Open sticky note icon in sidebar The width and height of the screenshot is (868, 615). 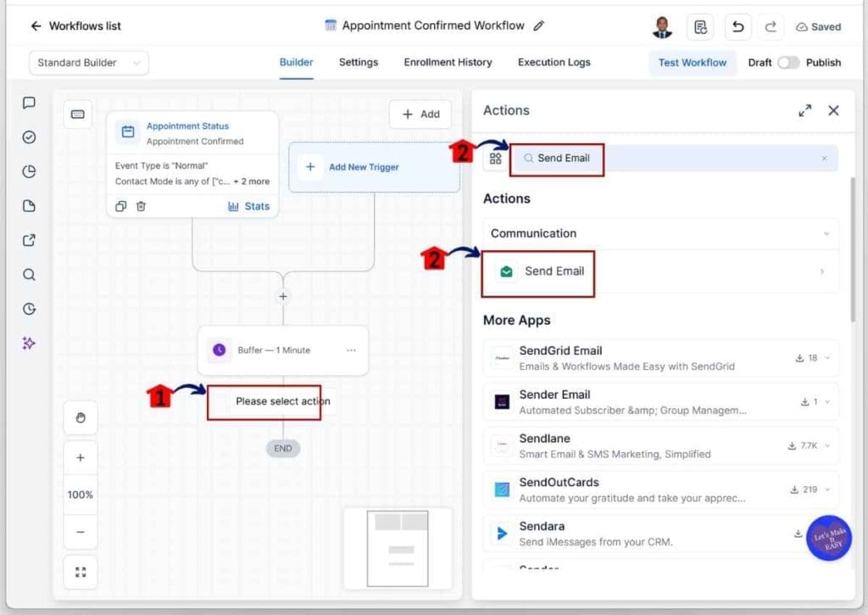pos(30,206)
